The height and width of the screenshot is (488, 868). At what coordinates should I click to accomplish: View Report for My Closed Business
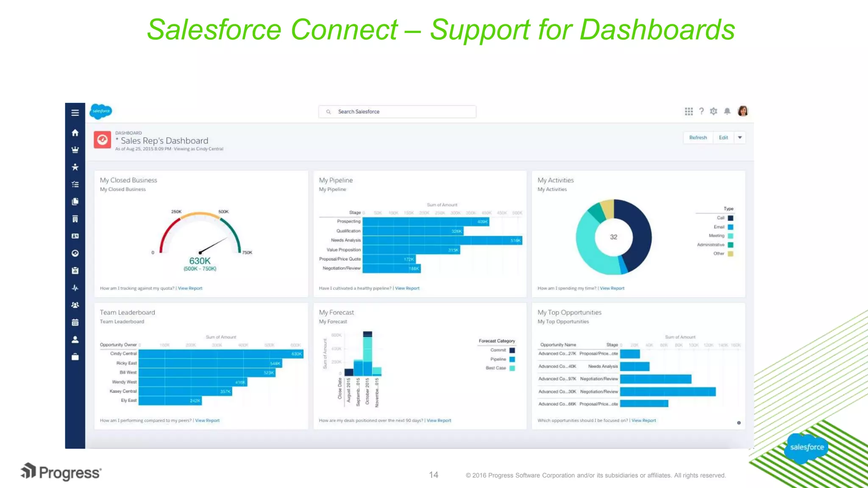[190, 288]
